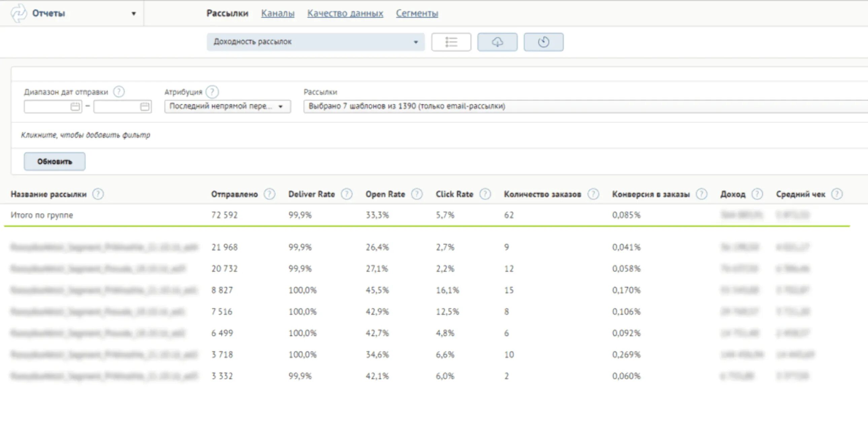Image resolution: width=868 pixels, height=441 pixels.
Task: Click the cloud download export icon
Action: [x=497, y=42]
